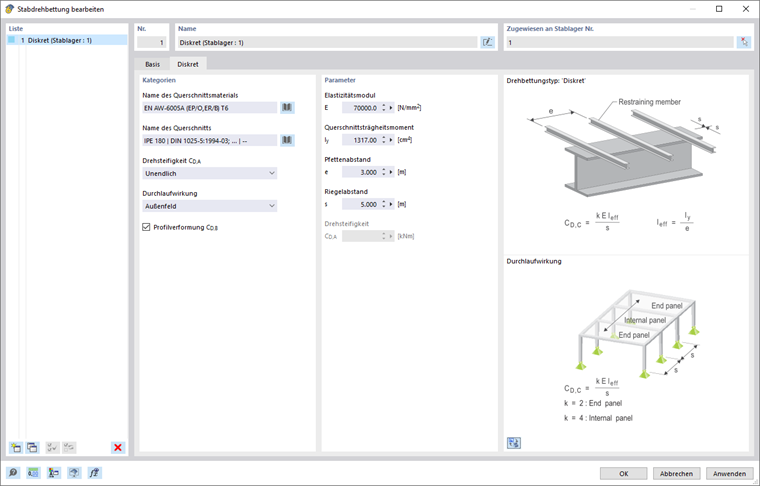Delete the selected item with red X
760x486 pixels.
(x=118, y=447)
